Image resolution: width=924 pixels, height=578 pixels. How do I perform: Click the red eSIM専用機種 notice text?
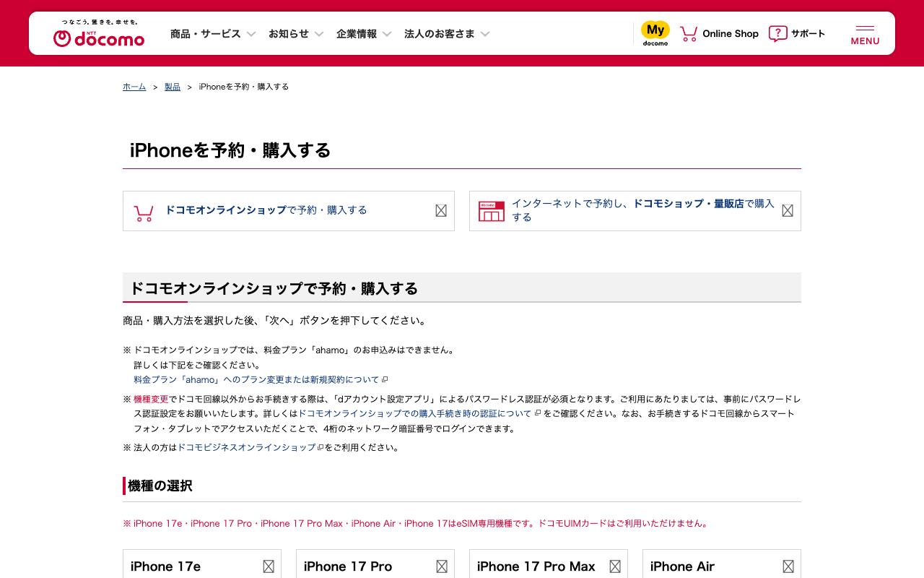click(x=416, y=523)
